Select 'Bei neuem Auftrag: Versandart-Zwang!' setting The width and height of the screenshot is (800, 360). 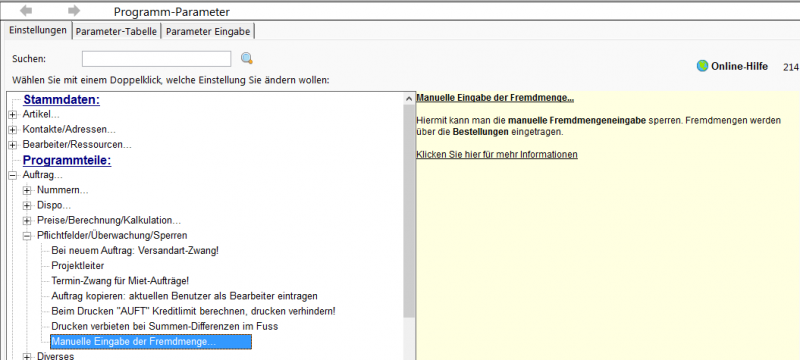coord(135,251)
